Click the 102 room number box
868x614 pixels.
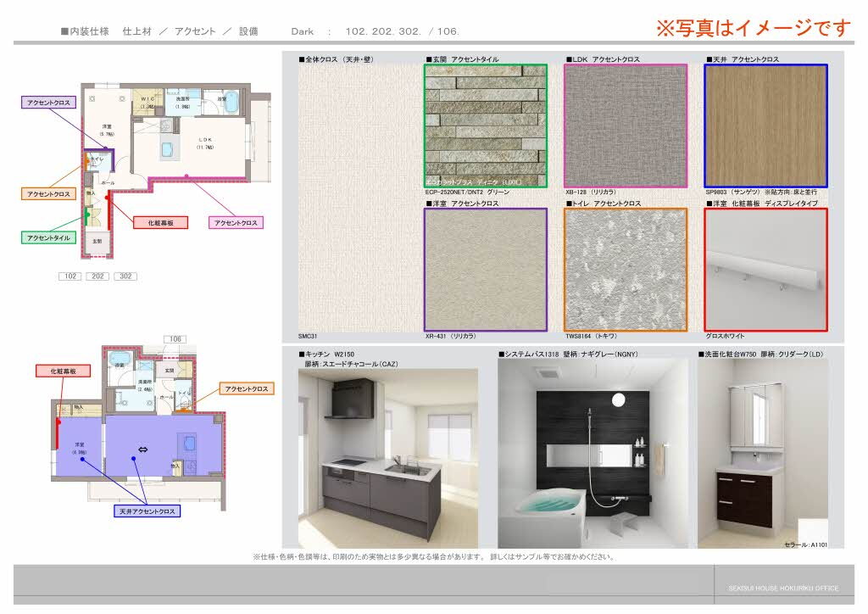[x=70, y=276]
